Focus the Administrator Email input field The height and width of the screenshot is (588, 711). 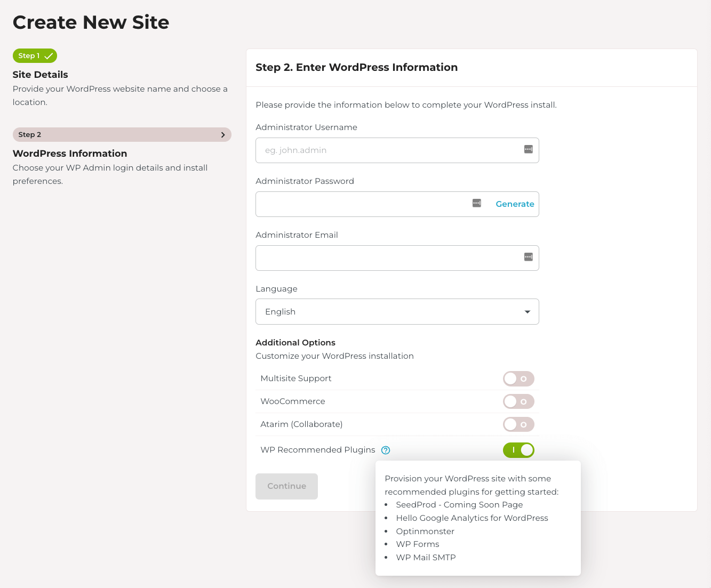tap(397, 258)
